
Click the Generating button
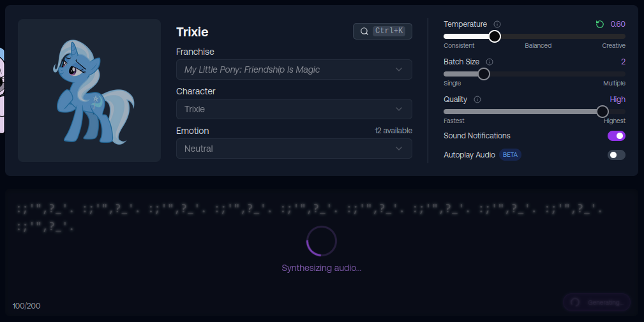point(597,302)
